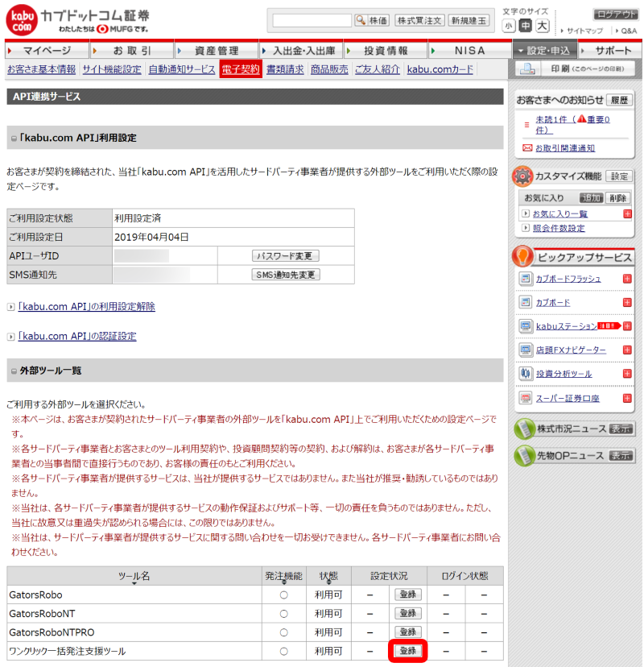Click the gear icon of カスタマイズ機能

tap(522, 176)
